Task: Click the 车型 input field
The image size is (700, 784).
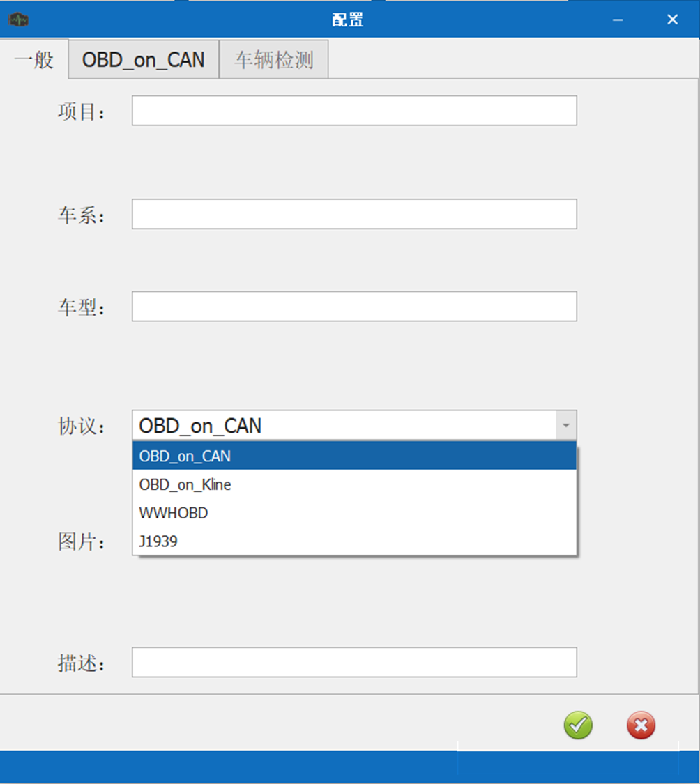Action: (354, 306)
